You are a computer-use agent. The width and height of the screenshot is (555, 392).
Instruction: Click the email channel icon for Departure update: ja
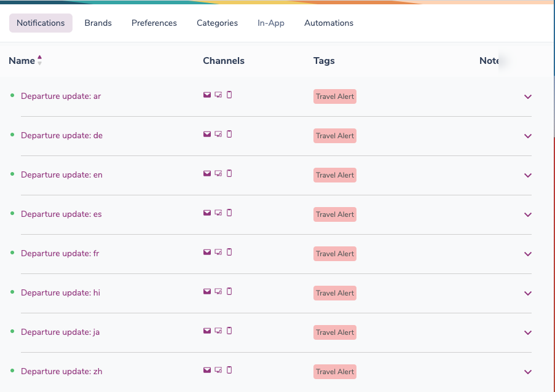(x=207, y=331)
